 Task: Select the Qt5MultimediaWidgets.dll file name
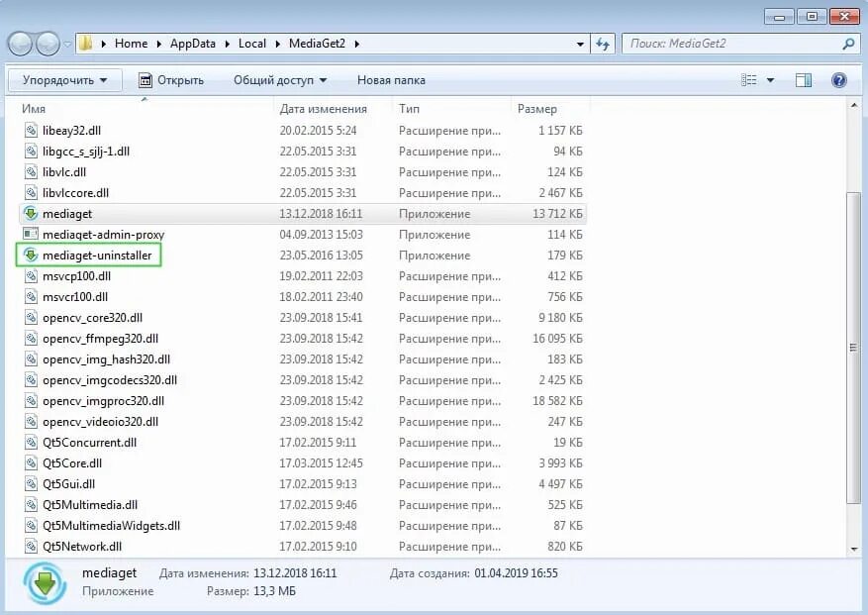click(x=111, y=525)
